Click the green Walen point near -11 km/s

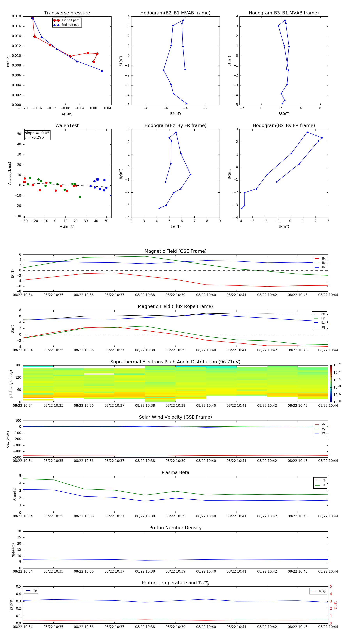[x=80, y=197]
